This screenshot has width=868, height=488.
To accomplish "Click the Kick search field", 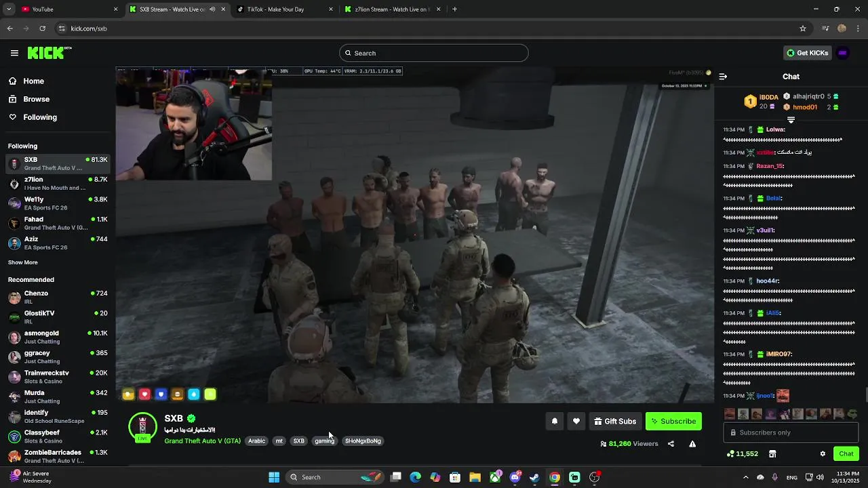I will [x=434, y=53].
